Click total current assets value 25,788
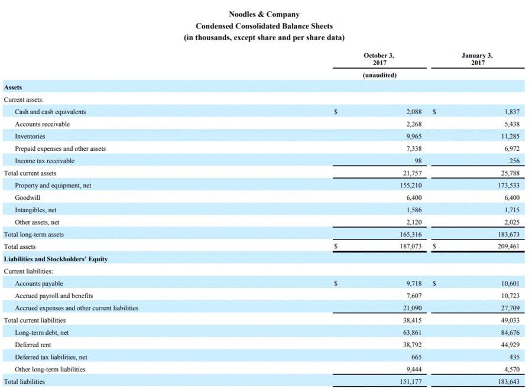 point(510,173)
